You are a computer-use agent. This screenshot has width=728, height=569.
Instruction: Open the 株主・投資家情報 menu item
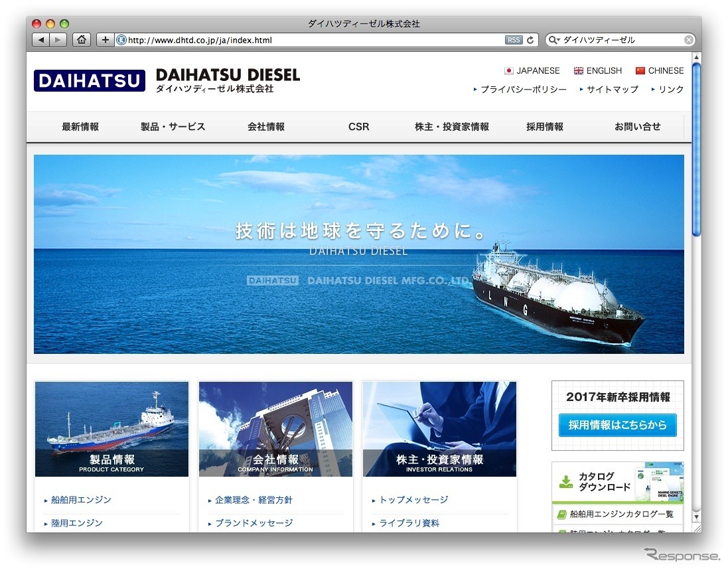[452, 127]
